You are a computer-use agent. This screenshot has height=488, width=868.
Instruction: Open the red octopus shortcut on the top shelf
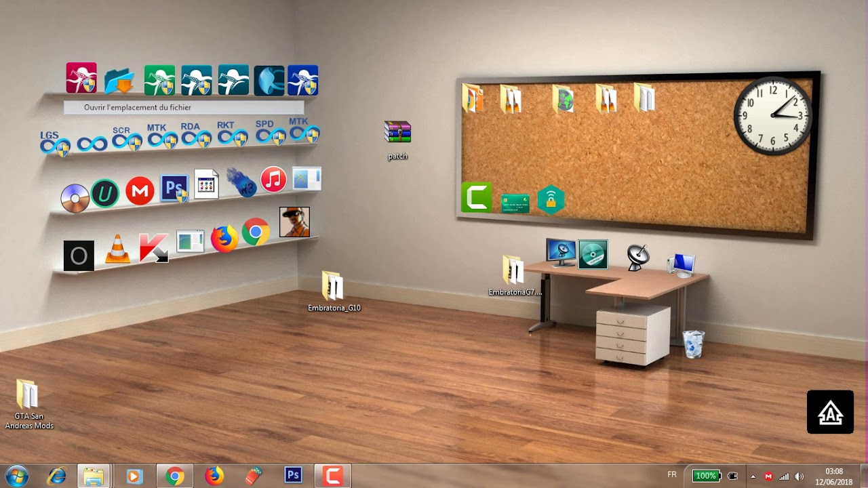click(81, 78)
